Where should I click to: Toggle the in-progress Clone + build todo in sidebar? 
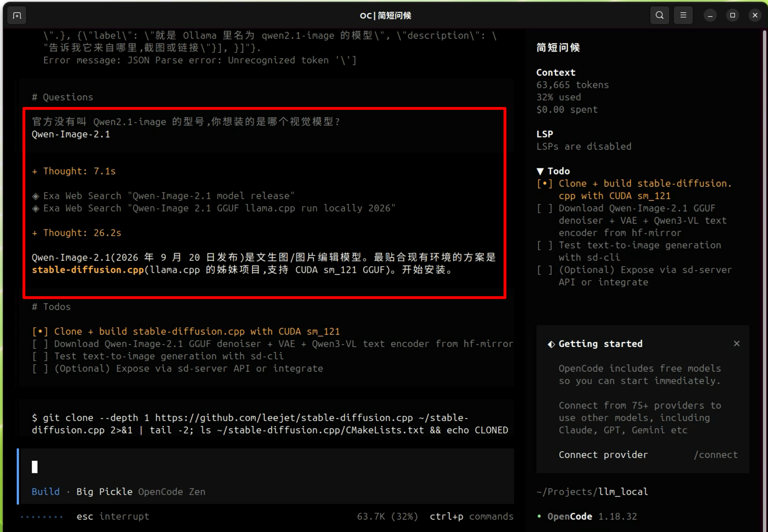(x=545, y=184)
